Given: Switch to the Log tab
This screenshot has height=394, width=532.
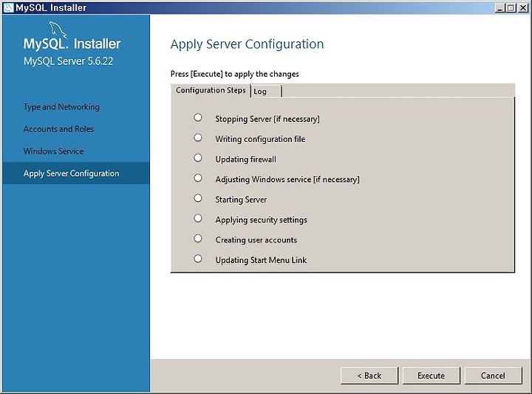Looking at the screenshot, I should point(266,91).
